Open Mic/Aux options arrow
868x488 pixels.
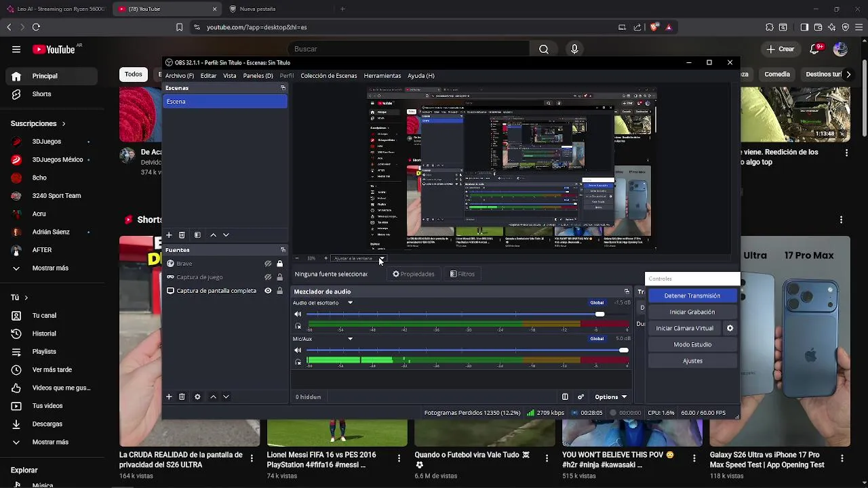[x=350, y=339]
